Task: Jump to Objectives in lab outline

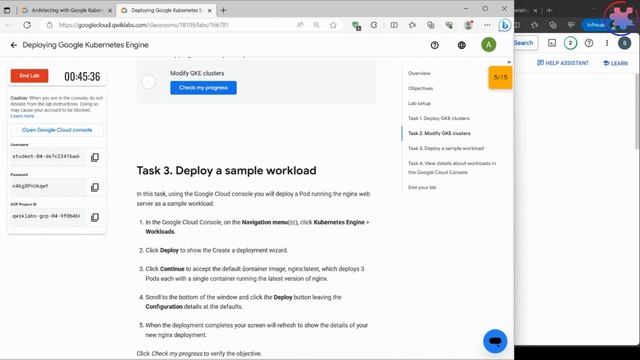Action: click(x=420, y=88)
